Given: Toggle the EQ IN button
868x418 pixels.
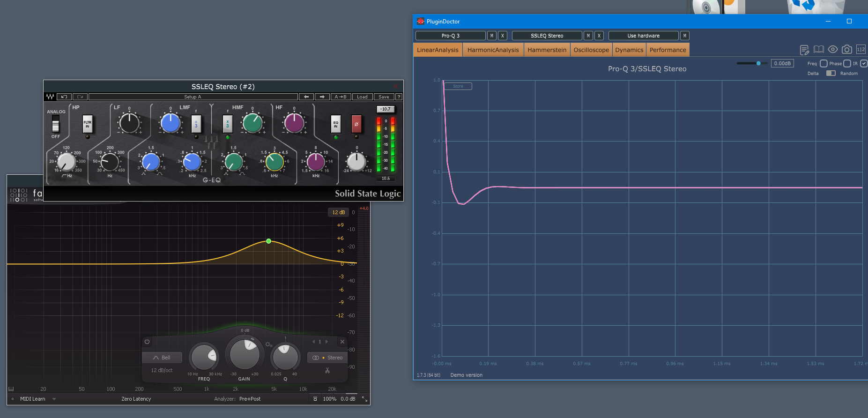Looking at the screenshot, I should 336,124.
